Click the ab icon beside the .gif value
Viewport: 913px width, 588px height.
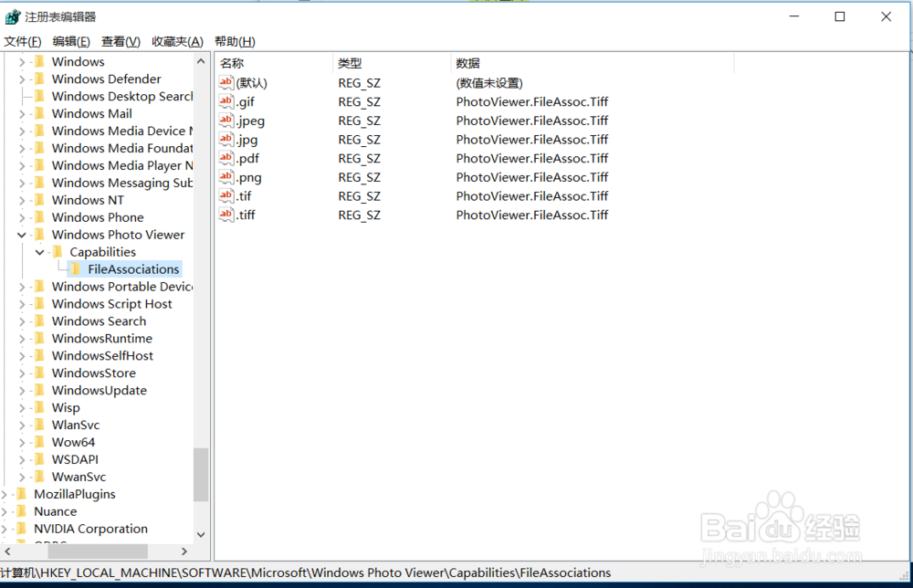point(226,101)
